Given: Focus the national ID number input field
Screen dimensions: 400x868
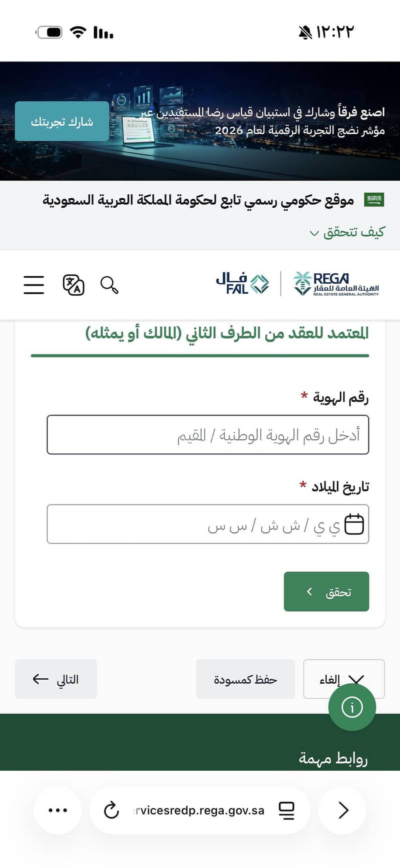Looking at the screenshot, I should click(x=208, y=434).
